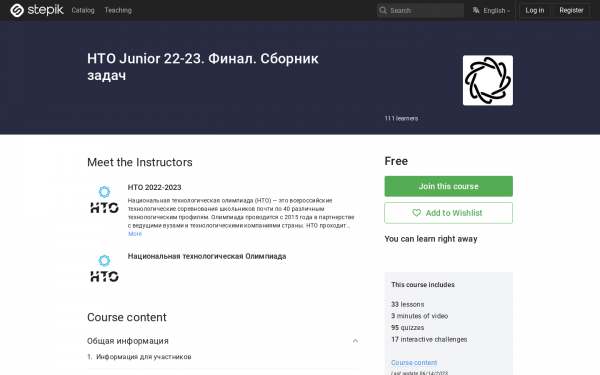Click the 33 lessons text
This screenshot has width=600, height=375.
[x=408, y=304]
